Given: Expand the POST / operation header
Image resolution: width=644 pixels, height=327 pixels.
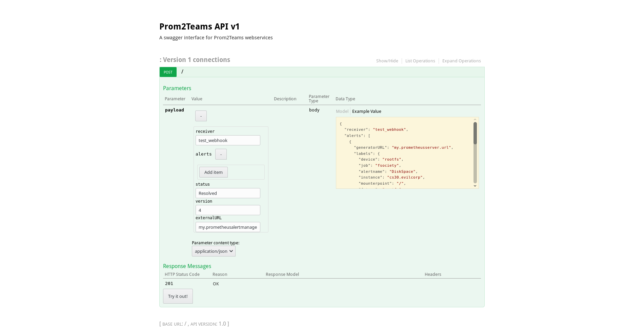Looking at the screenshot, I should tap(182, 72).
